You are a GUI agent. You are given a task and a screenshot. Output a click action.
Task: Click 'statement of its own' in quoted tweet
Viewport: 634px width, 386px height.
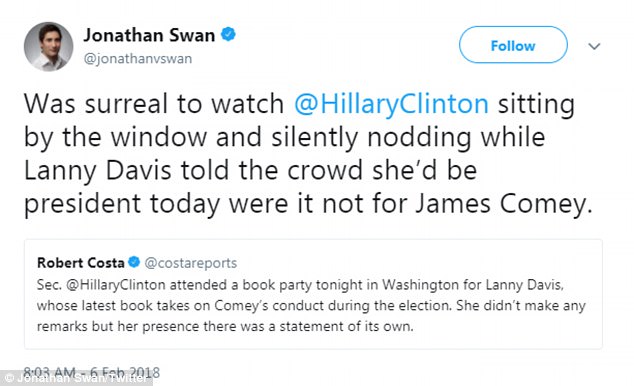pyautogui.click(x=347, y=326)
